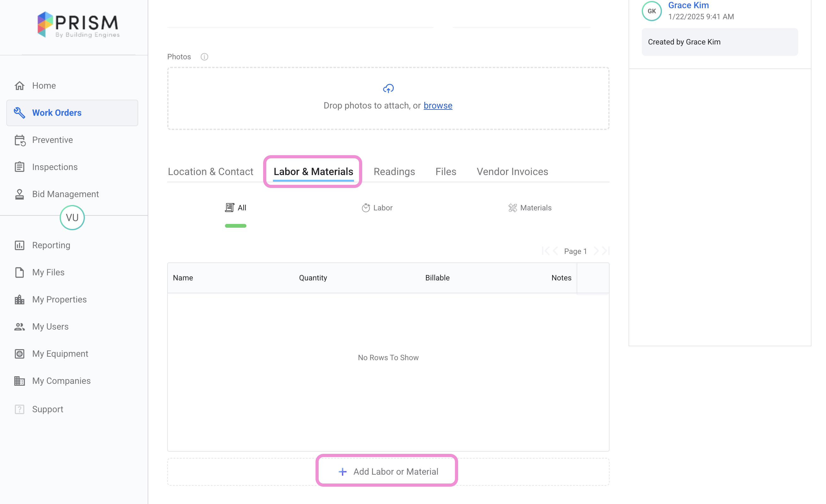Image resolution: width=826 pixels, height=504 pixels.
Task: Click the Photos info icon
Action: coord(204,57)
